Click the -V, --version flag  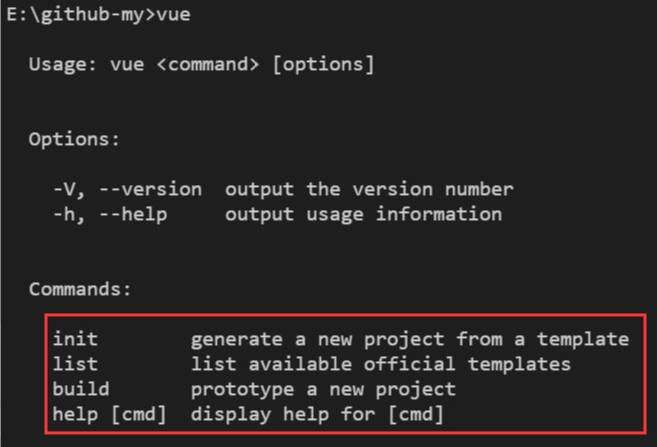tap(127, 189)
